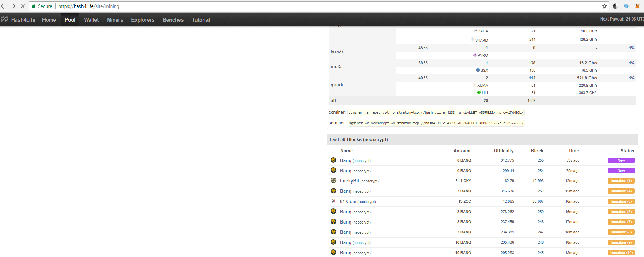Viewport: 644px width, 257px height.
Task: Click the Immature (10) status badge
Action: tap(621, 253)
